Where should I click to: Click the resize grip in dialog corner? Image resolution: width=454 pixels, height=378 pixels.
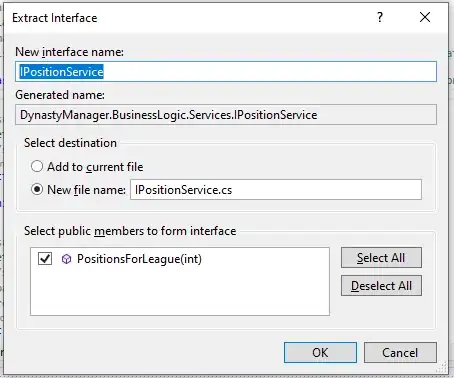point(442,368)
